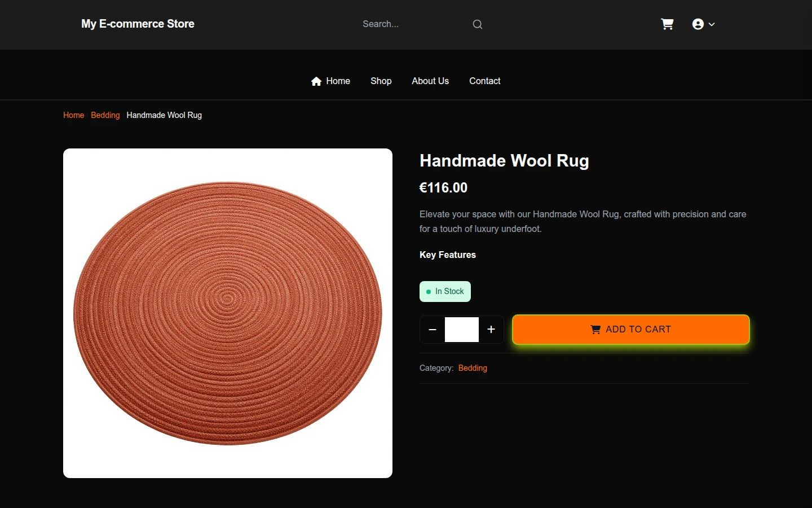This screenshot has width=812, height=508.
Task: Click the In Stock badge
Action: coord(445,292)
